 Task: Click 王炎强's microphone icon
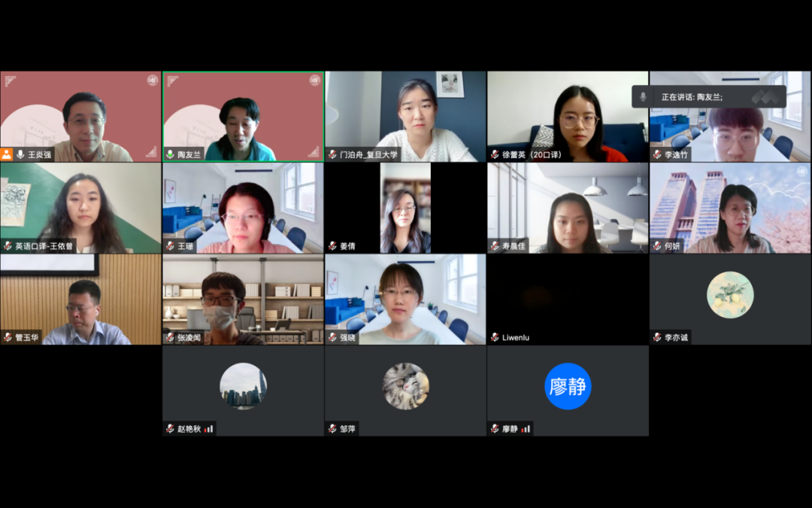[x=21, y=154]
